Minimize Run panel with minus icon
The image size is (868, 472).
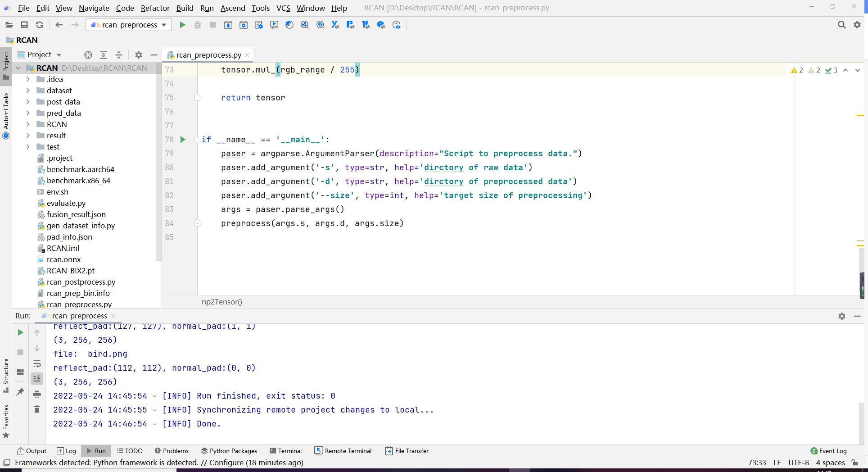point(857,316)
